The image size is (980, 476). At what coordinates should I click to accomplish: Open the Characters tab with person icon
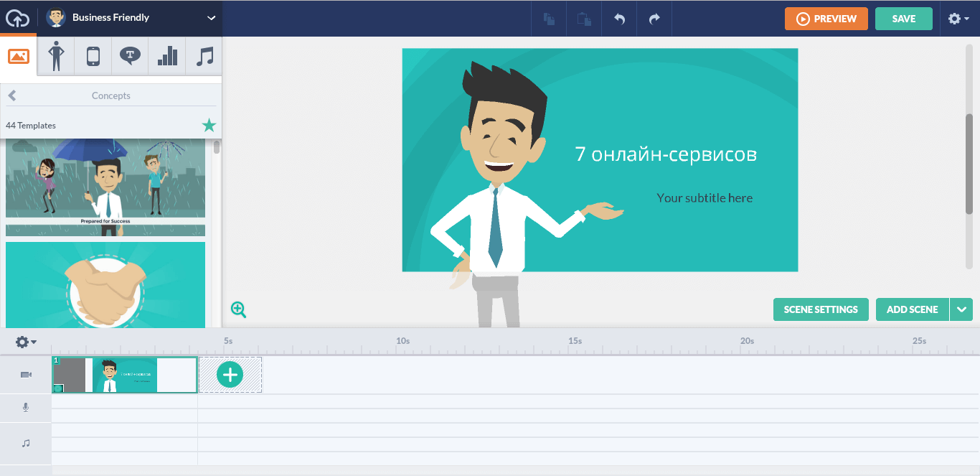point(56,57)
